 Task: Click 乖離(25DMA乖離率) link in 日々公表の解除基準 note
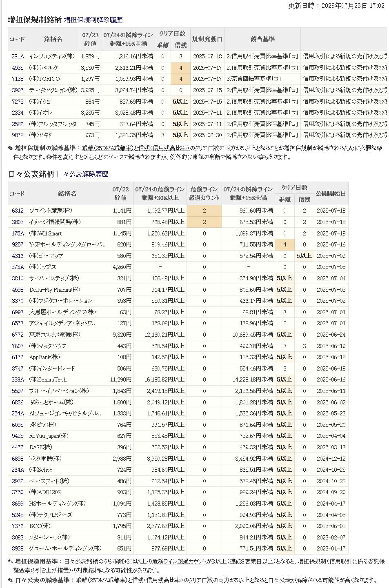pos(101,580)
